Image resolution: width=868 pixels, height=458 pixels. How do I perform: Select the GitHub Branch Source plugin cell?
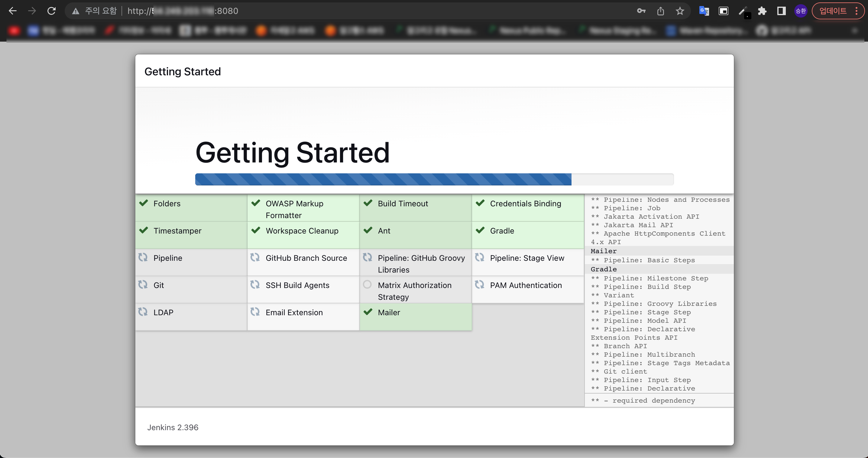click(303, 262)
